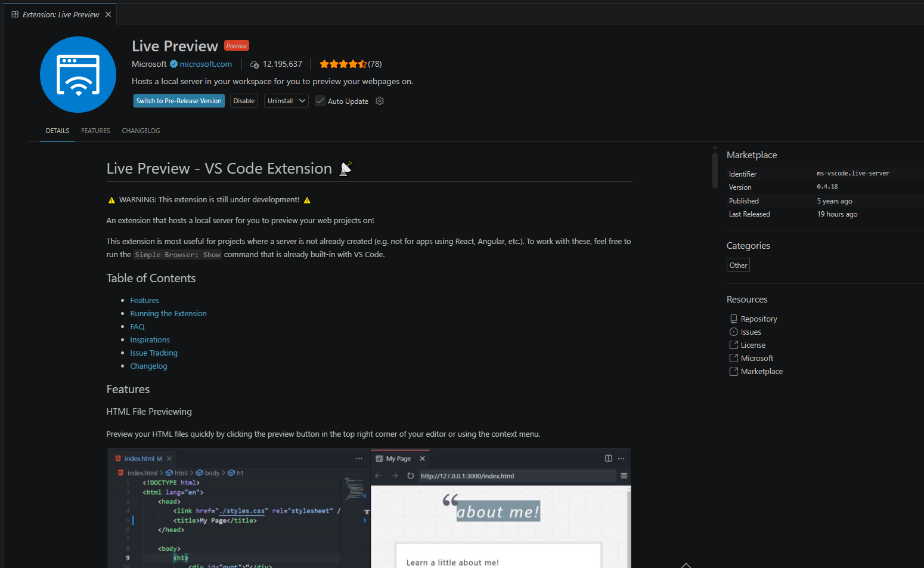The width and height of the screenshot is (924, 568).
Task: Open the microsoft.com publisher link
Action: click(206, 64)
